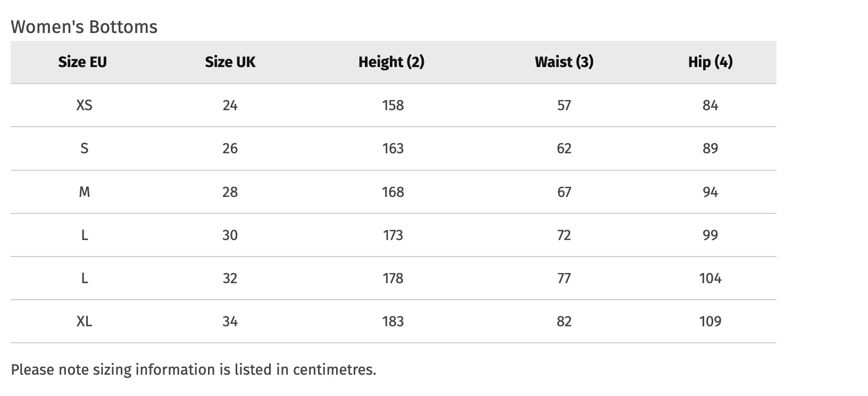Click the centimetres sizing note text

[194, 369]
